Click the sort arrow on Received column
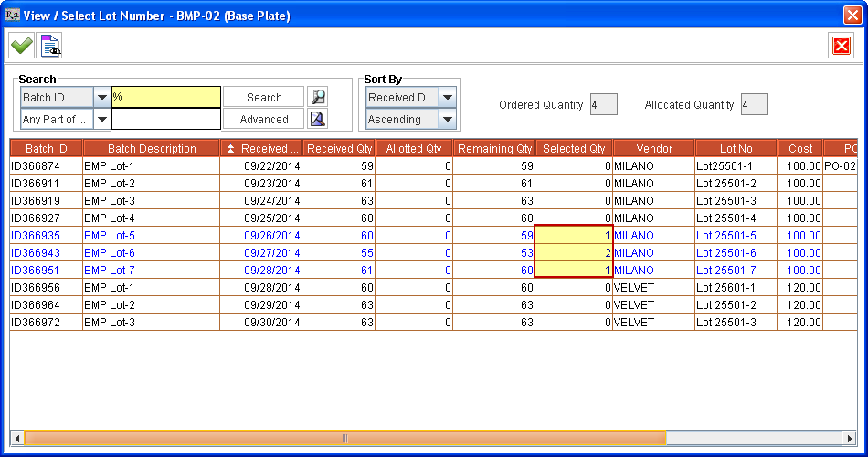The width and height of the screenshot is (868, 457). [231, 149]
